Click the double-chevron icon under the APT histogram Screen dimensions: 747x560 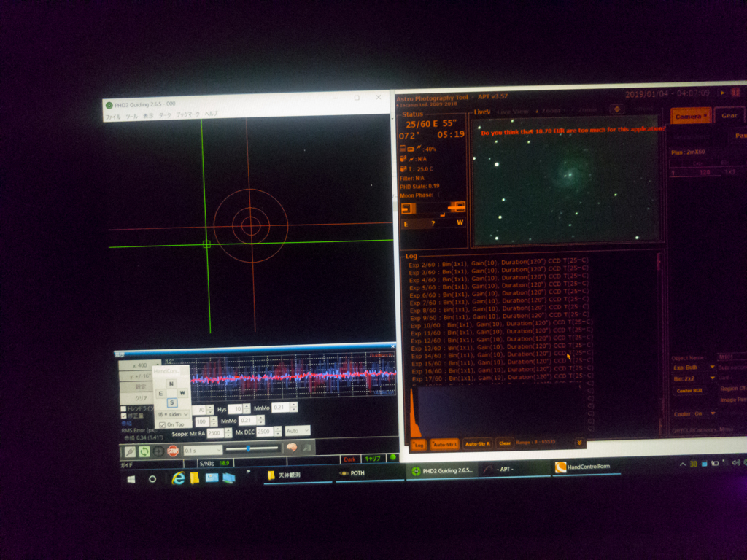pyautogui.click(x=579, y=443)
